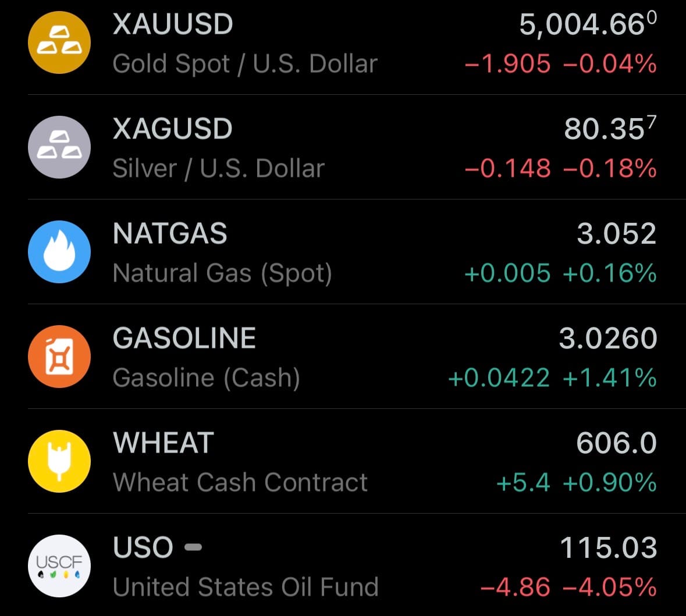This screenshot has height=616, width=686.
Task: Tap the wheat price 606.0
Action: pos(616,443)
